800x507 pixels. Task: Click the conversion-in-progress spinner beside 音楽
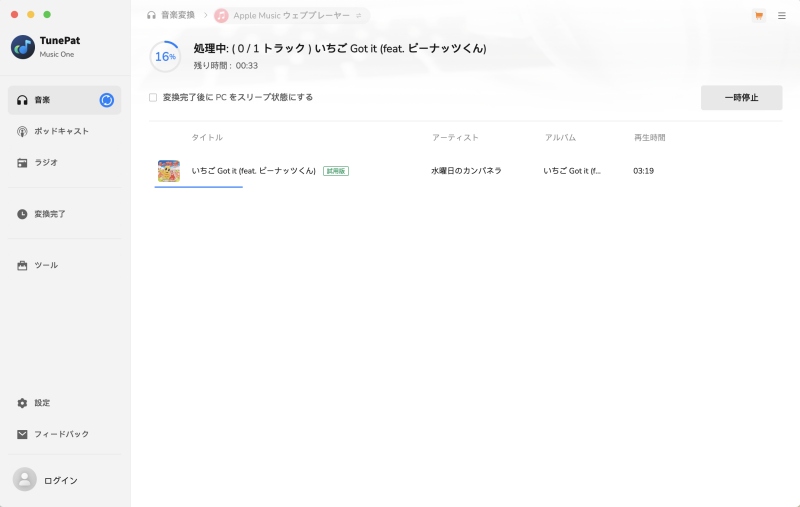(107, 100)
